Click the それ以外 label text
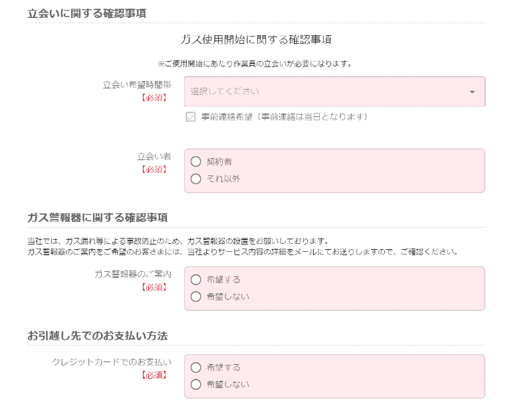Screen dimensions: 532x412 [223, 179]
